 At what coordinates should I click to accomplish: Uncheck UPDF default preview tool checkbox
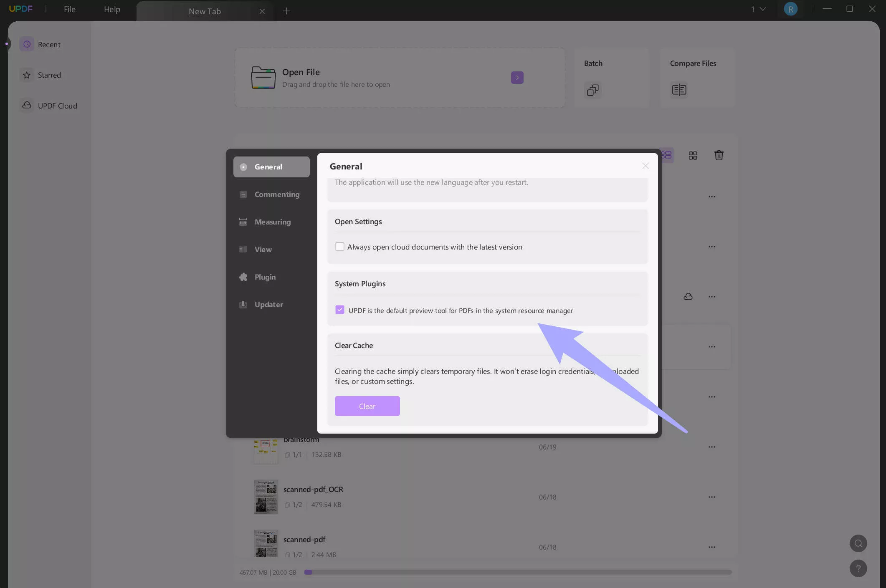340,310
